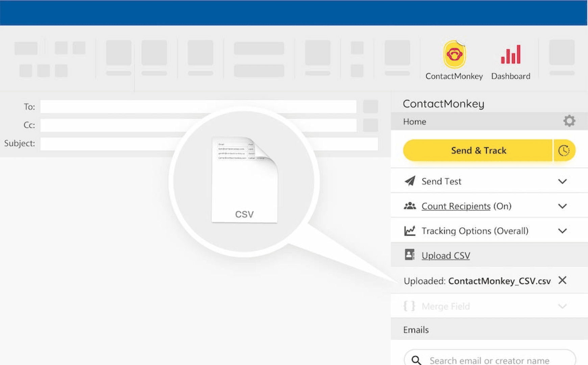Remove uploaded ContactMonkey_CSV.csv file
Image resolution: width=588 pixels, height=365 pixels.
(562, 280)
